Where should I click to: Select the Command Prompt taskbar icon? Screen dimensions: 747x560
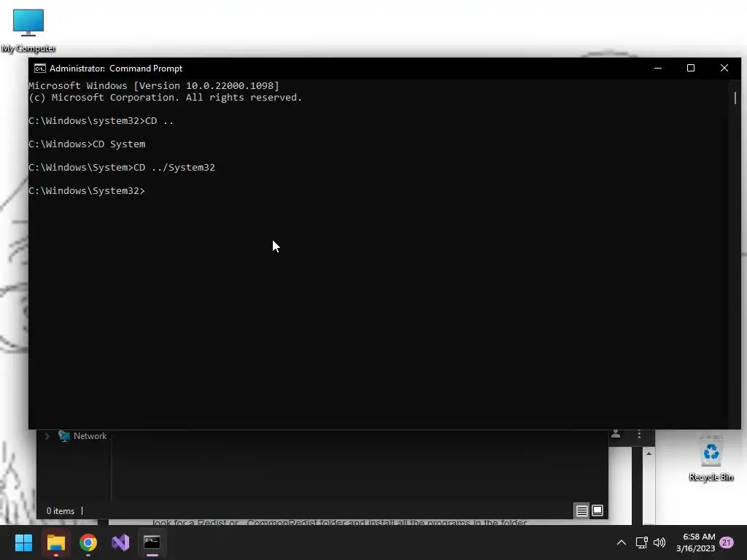click(152, 542)
